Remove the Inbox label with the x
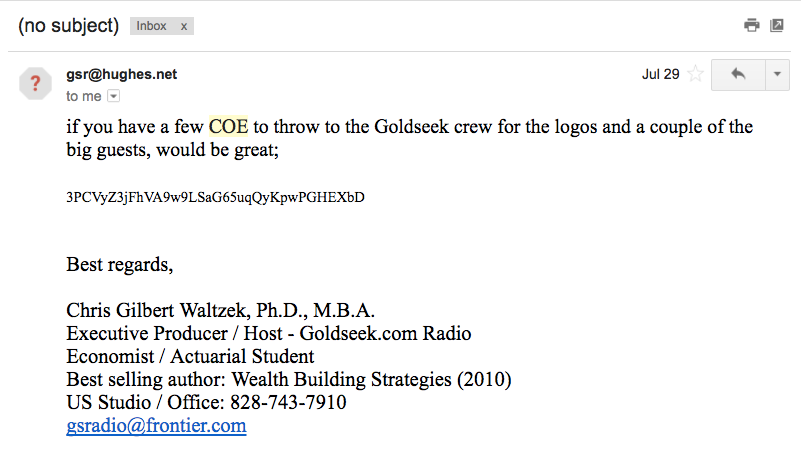This screenshot has width=801, height=464. tap(183, 26)
